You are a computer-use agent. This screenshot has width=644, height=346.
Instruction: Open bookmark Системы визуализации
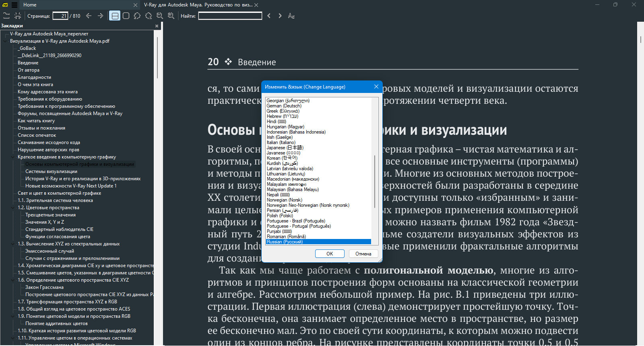[x=51, y=171]
